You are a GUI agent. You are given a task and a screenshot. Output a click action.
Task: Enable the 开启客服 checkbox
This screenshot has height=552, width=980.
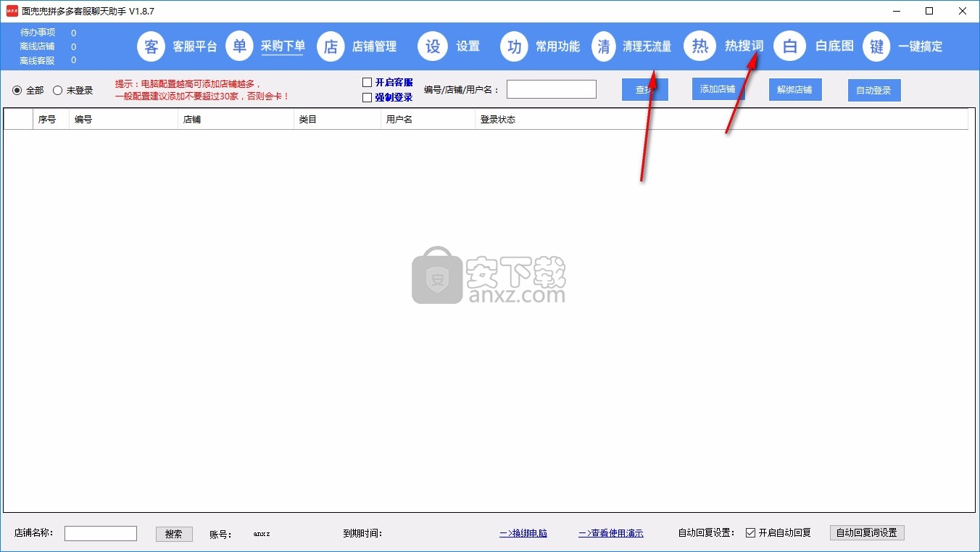(x=367, y=83)
